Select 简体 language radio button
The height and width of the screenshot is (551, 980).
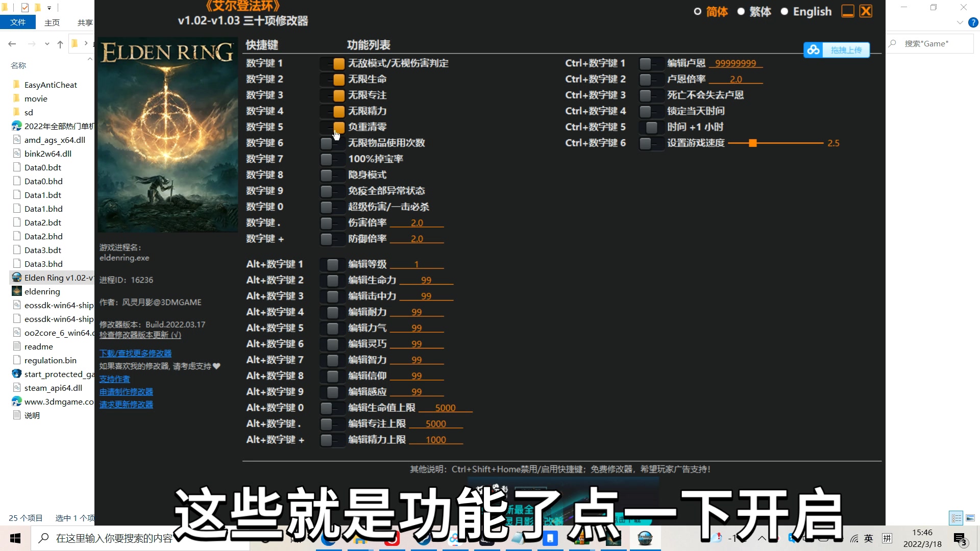pos(698,11)
